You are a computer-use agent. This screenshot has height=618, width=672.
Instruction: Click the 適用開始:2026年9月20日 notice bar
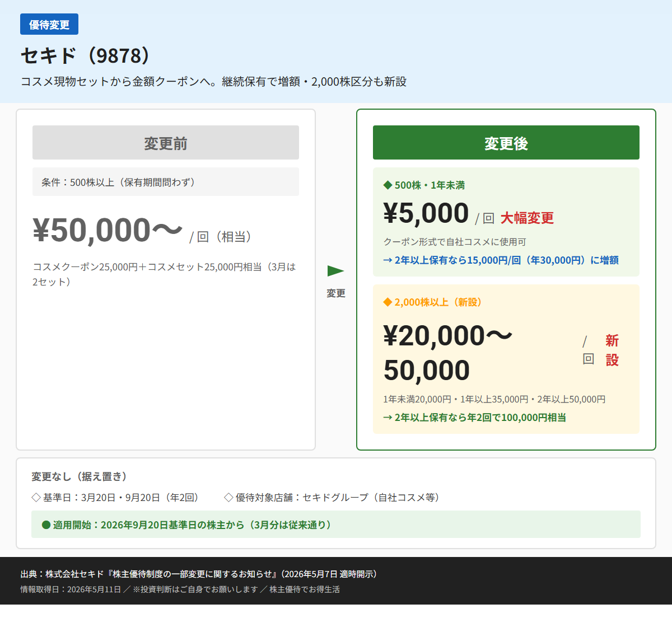click(336, 525)
